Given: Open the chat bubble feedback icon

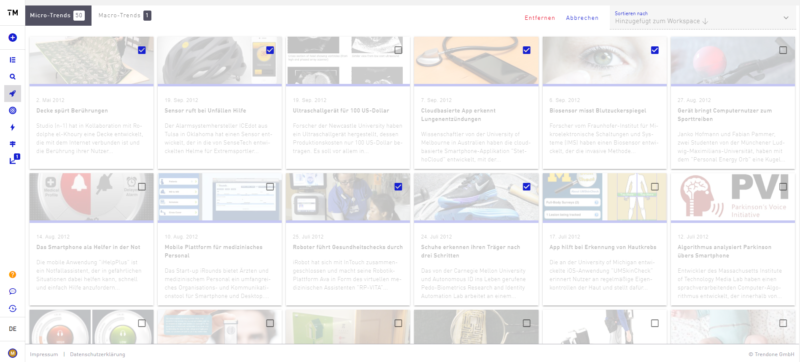Looking at the screenshot, I should tap(13, 292).
